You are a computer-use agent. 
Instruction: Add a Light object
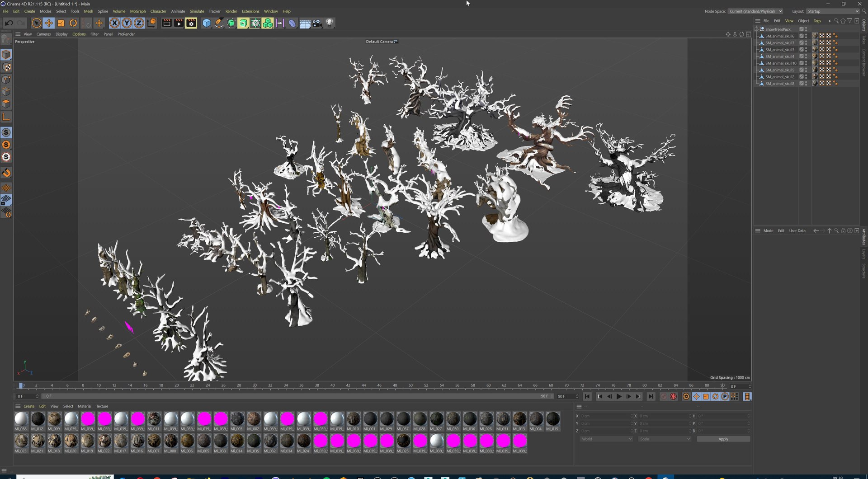click(x=330, y=23)
